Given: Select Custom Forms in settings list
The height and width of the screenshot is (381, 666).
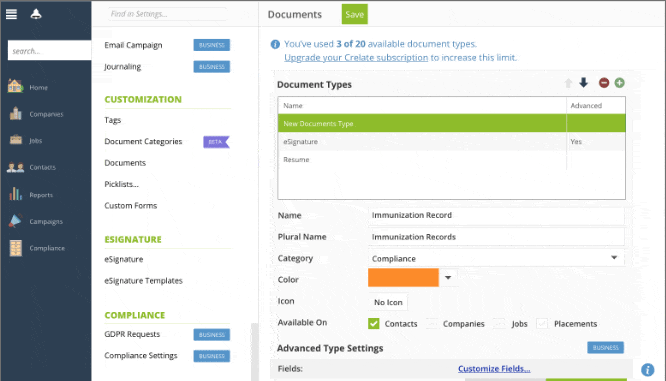Looking at the screenshot, I should click(130, 206).
